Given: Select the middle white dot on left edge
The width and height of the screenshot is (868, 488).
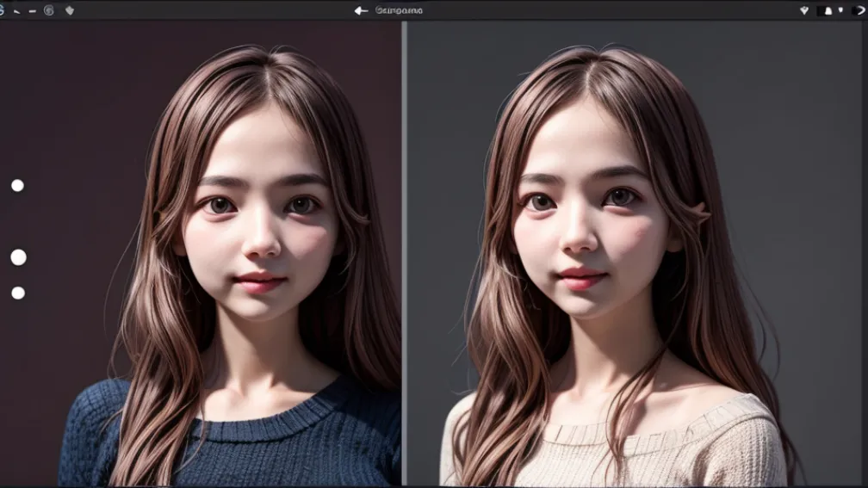Looking at the screenshot, I should pos(18,257).
